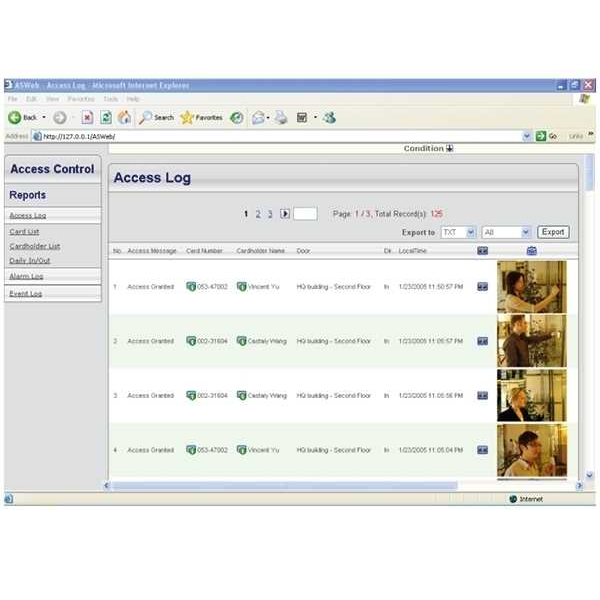Expand the Condition panel arrow
The image size is (600, 600).
coord(449,149)
